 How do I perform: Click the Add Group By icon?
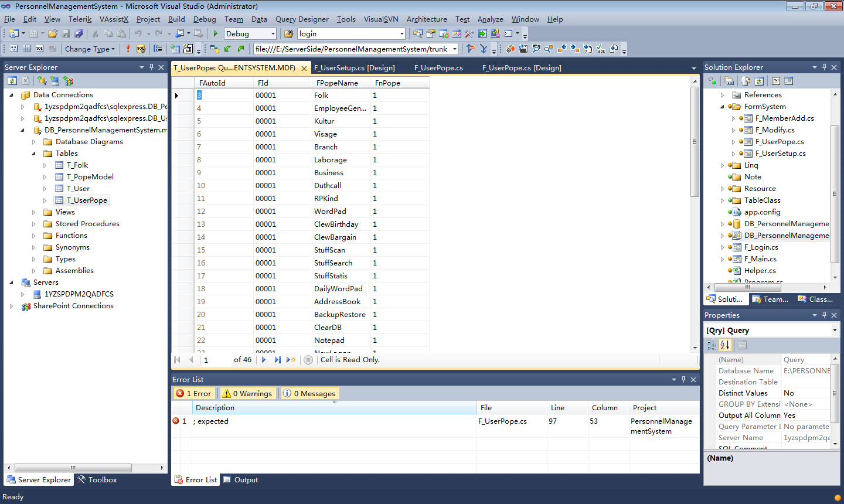[158, 49]
